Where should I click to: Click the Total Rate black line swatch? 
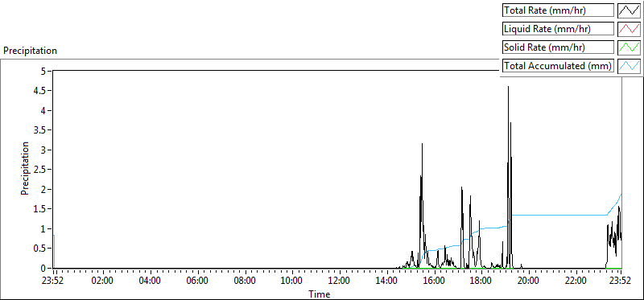tap(630, 10)
